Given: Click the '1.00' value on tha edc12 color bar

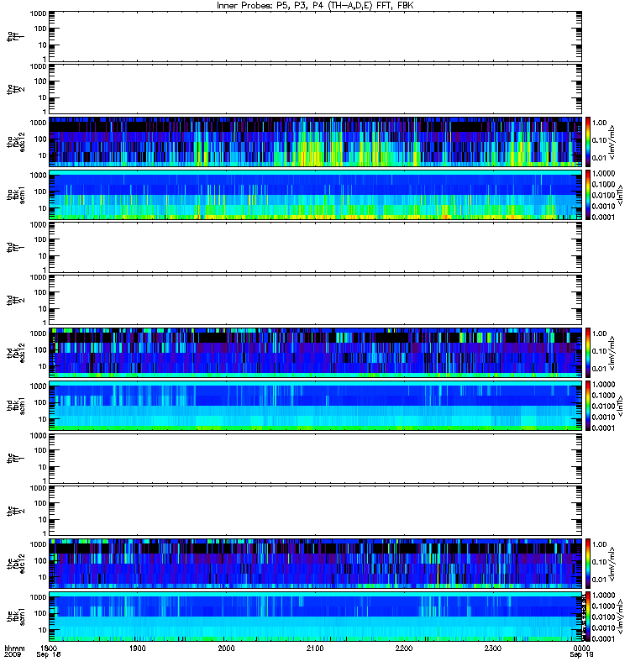Looking at the screenshot, I should pyautogui.click(x=600, y=123).
